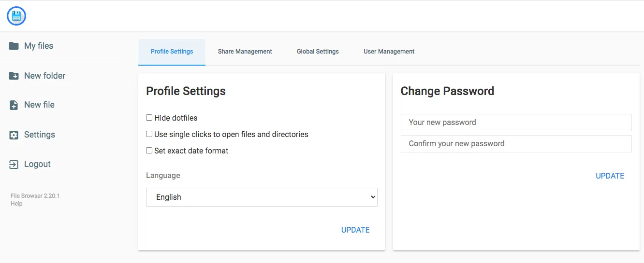This screenshot has width=644, height=263.
Task: Switch to the Profile Settings tab
Action: point(172,52)
